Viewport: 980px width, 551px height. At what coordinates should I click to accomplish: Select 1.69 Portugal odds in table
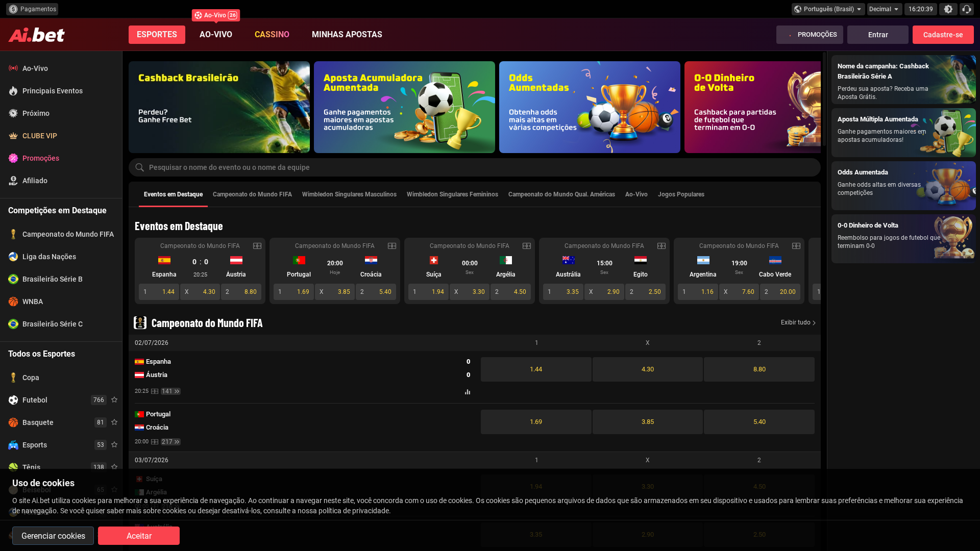[x=536, y=422]
